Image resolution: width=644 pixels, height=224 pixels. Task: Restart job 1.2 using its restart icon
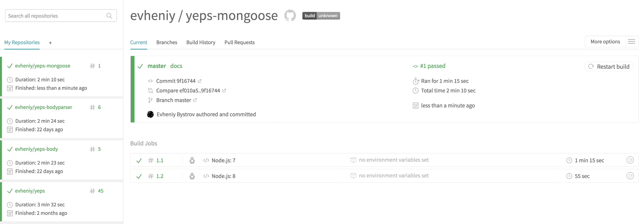[x=630, y=176]
